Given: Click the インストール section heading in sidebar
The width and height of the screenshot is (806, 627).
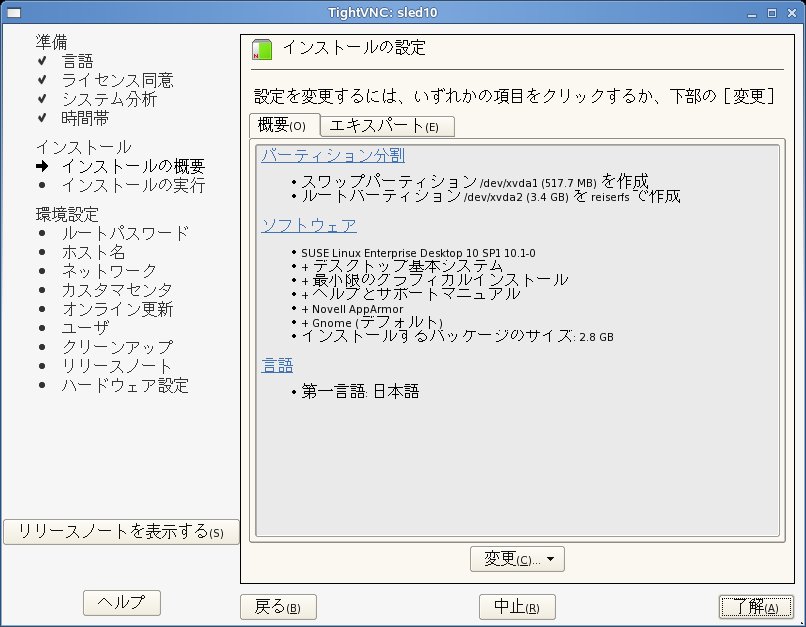Looking at the screenshot, I should pyautogui.click(x=84, y=147).
